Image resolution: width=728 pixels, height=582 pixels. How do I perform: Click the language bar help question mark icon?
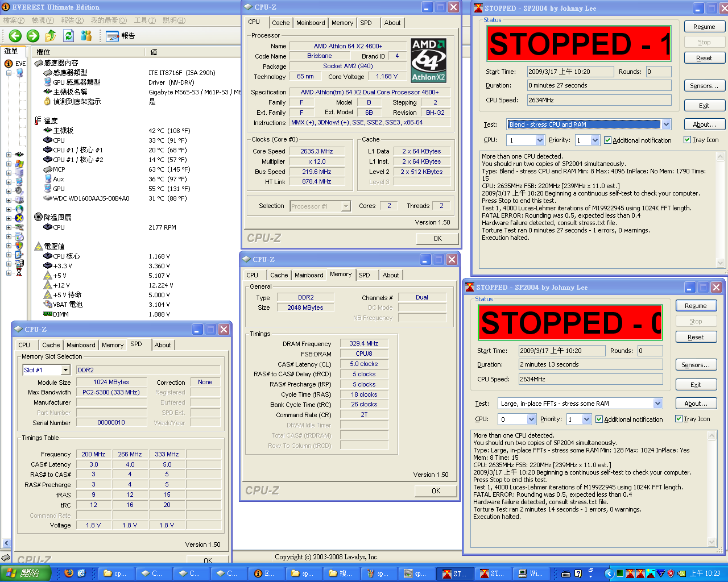578,573
